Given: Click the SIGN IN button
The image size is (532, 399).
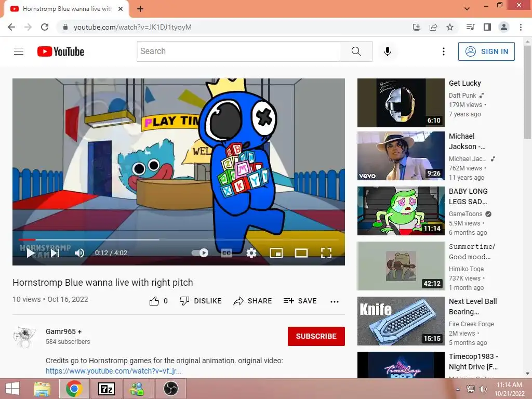Looking at the screenshot, I should [x=486, y=51].
